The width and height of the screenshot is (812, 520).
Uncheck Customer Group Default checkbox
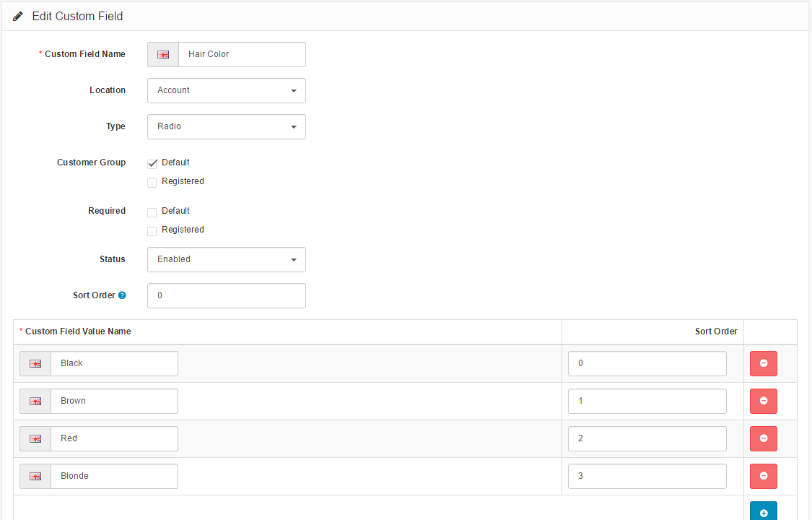coord(152,164)
